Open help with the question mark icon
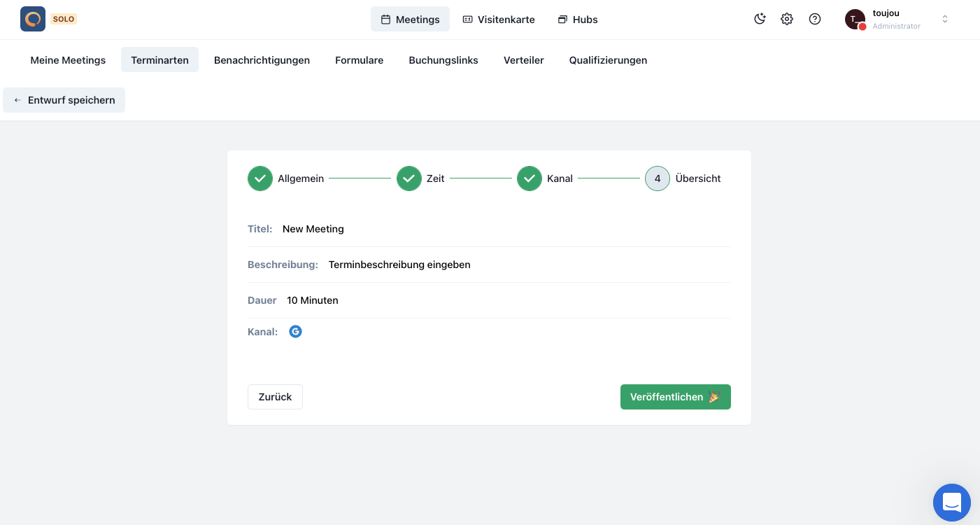This screenshot has height=525, width=980. (x=815, y=19)
